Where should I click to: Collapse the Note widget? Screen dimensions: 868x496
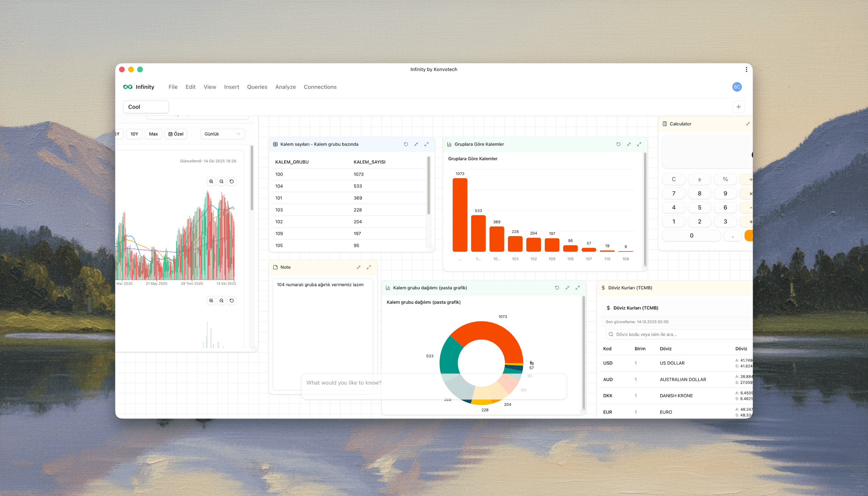coord(358,267)
